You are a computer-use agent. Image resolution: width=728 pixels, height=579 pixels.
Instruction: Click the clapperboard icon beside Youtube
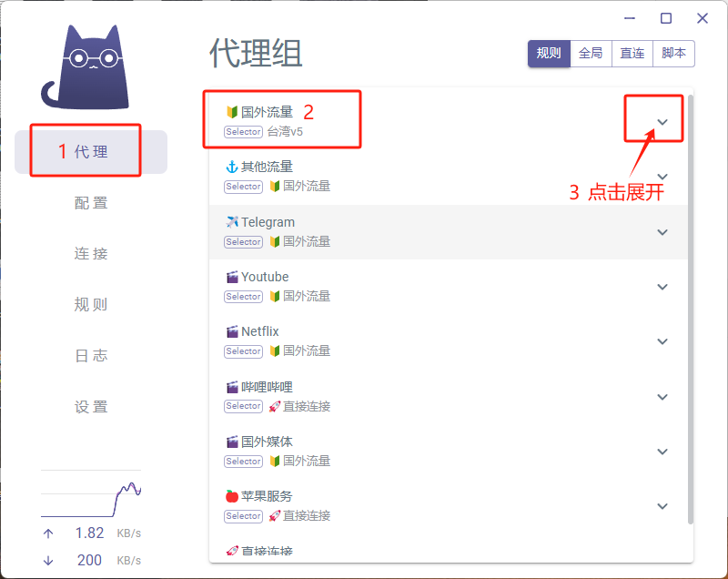pyautogui.click(x=231, y=277)
